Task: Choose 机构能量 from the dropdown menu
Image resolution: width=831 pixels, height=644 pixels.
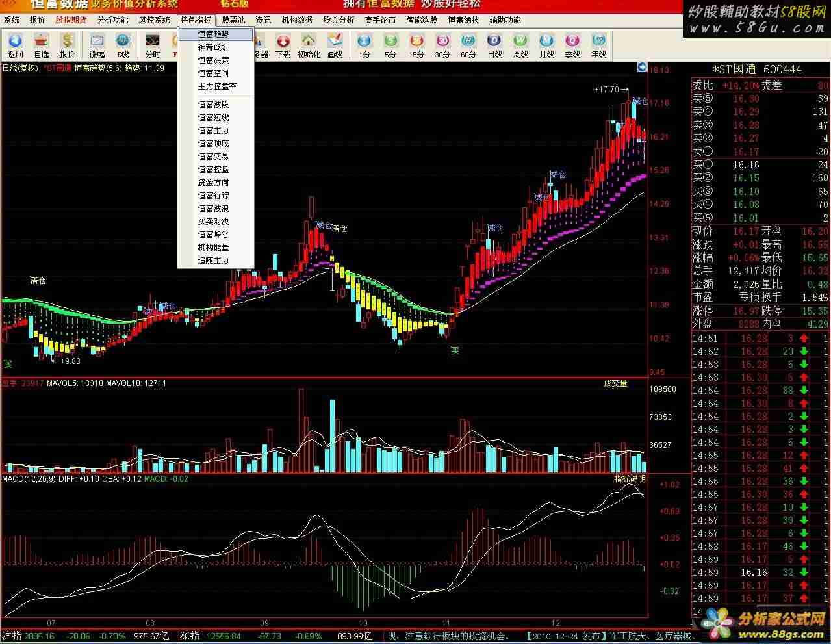Action: (216, 248)
